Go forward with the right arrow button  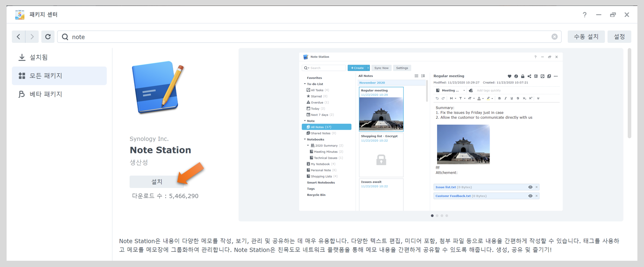[32, 37]
